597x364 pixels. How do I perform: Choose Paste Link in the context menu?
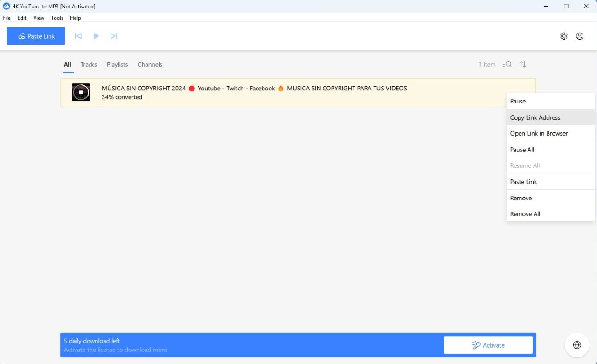[x=550, y=182]
